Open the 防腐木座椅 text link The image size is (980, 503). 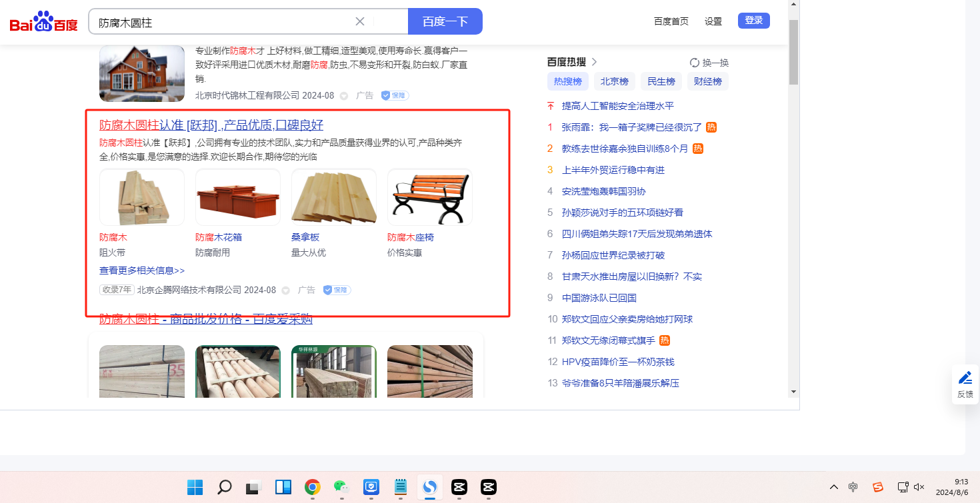click(x=411, y=237)
